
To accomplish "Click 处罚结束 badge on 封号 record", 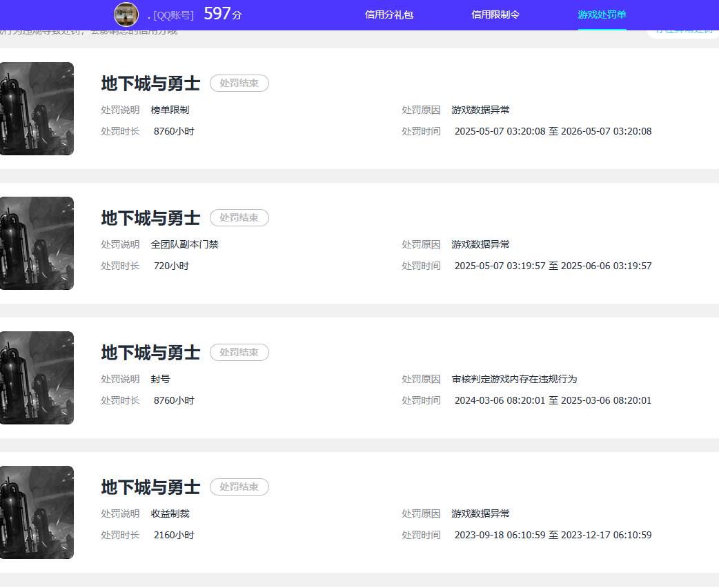I will tap(239, 352).
